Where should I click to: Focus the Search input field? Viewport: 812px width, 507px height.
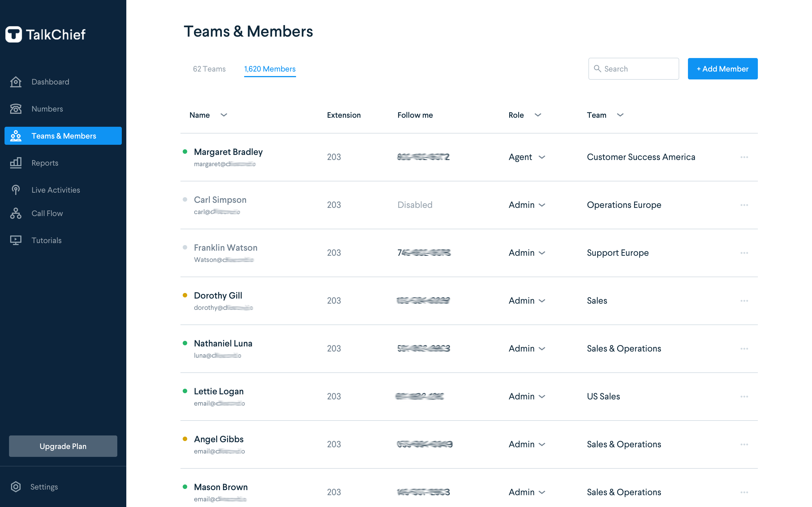639,69
